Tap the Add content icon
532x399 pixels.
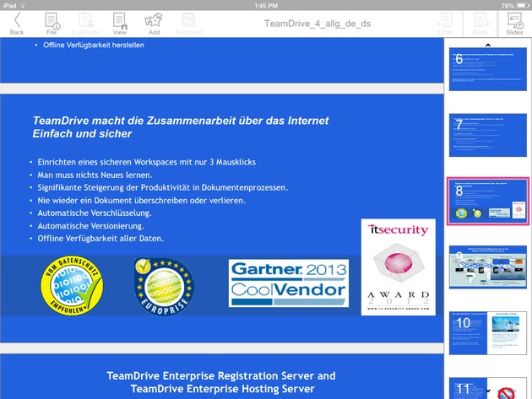(x=153, y=20)
